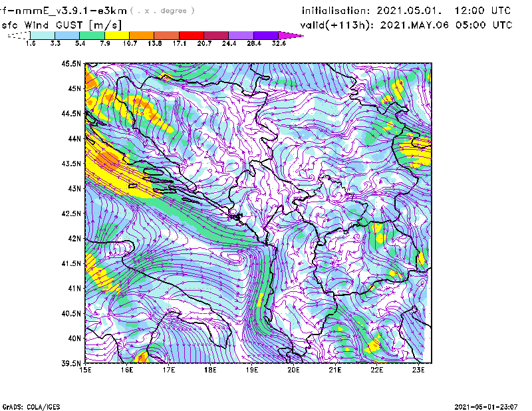Click the magenta arrow-shaped swatch above 32.6

coord(290,35)
